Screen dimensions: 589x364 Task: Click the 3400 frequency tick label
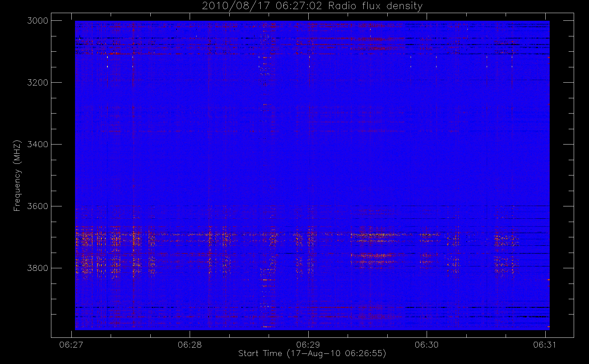click(x=38, y=145)
